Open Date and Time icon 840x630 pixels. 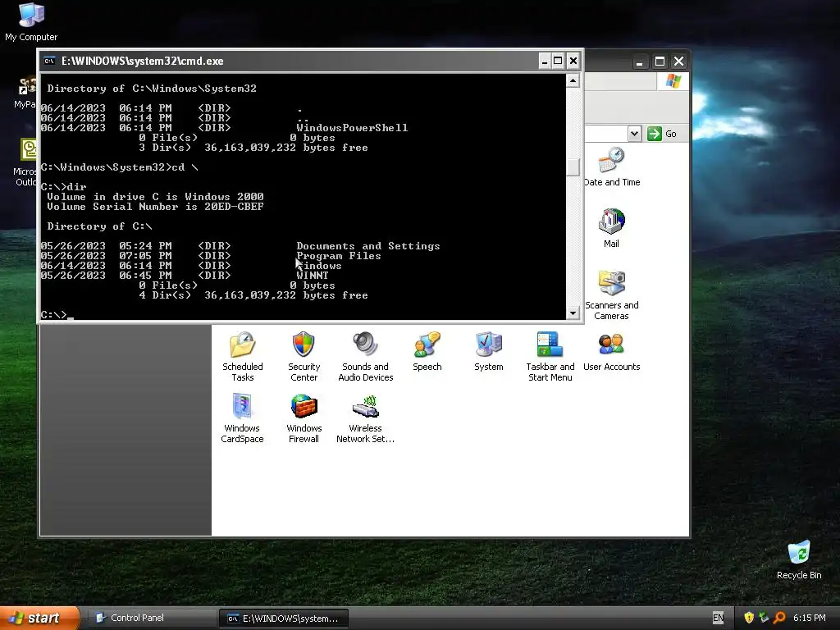click(x=612, y=167)
